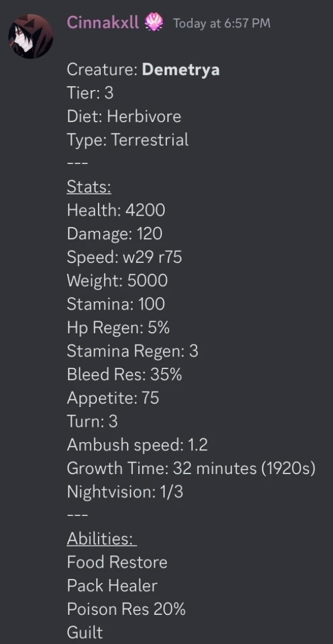333x644 pixels.
Task: Click the 'Poison Res 20%' ability line
Action: [x=126, y=609]
